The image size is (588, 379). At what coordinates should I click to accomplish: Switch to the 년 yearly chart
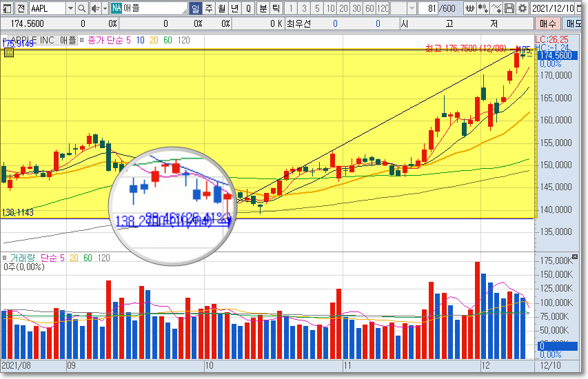235,8
